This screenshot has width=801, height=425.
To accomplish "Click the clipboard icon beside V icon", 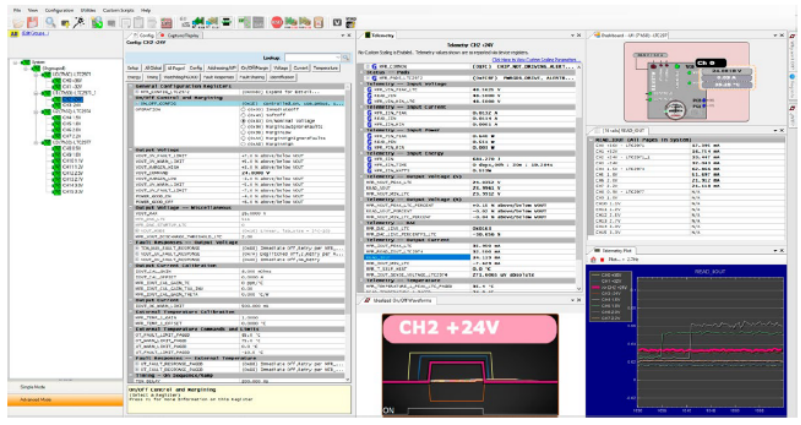I will tap(318, 22).
